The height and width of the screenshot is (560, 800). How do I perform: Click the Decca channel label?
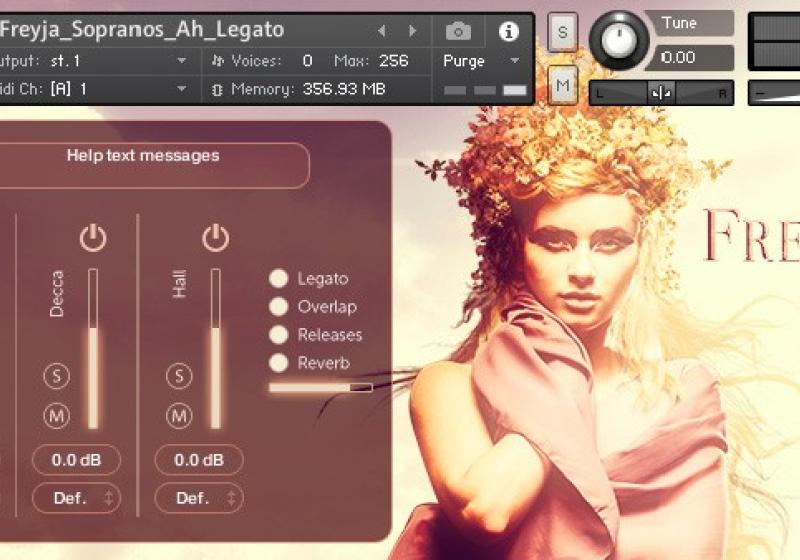(57, 293)
